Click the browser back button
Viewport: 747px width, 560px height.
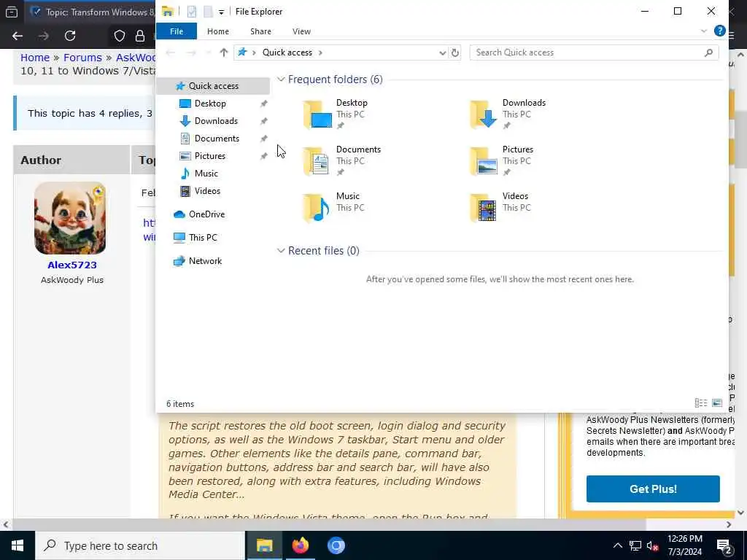[18, 36]
